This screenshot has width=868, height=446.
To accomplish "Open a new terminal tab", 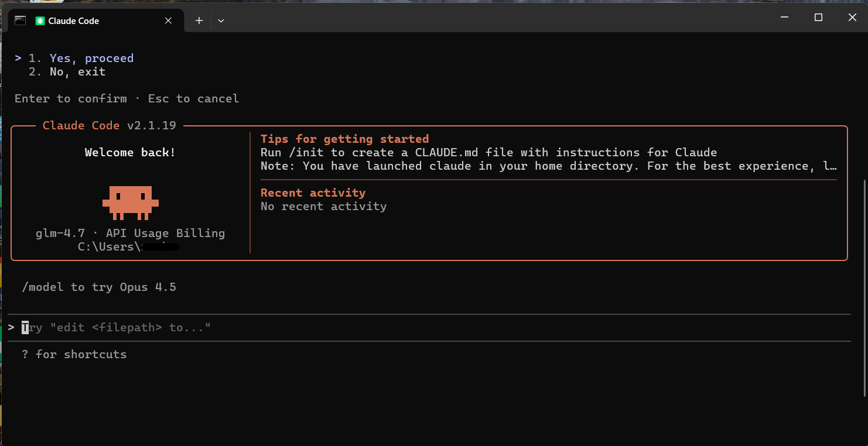I will (x=199, y=20).
